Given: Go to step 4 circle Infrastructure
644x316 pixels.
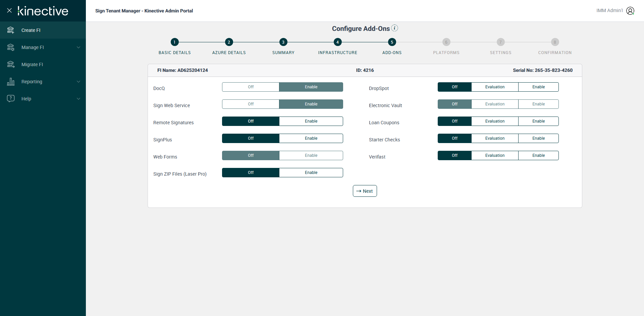Looking at the screenshot, I should click(x=337, y=42).
